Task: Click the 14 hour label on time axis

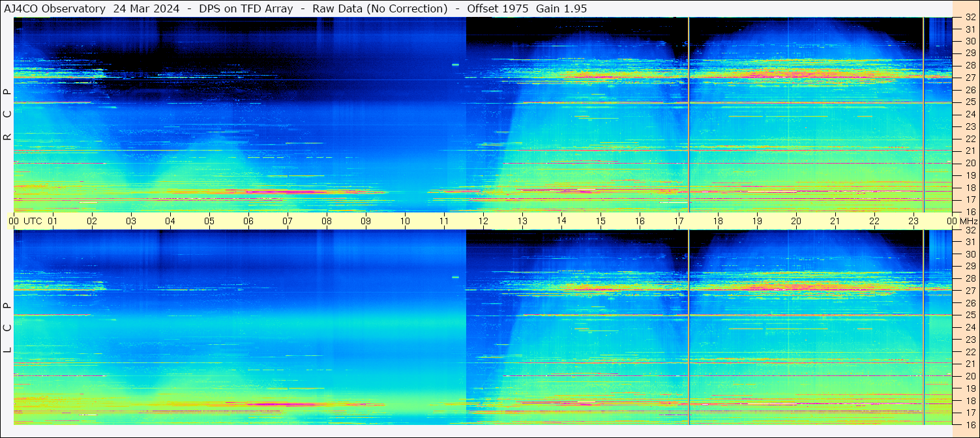Action: [x=561, y=220]
